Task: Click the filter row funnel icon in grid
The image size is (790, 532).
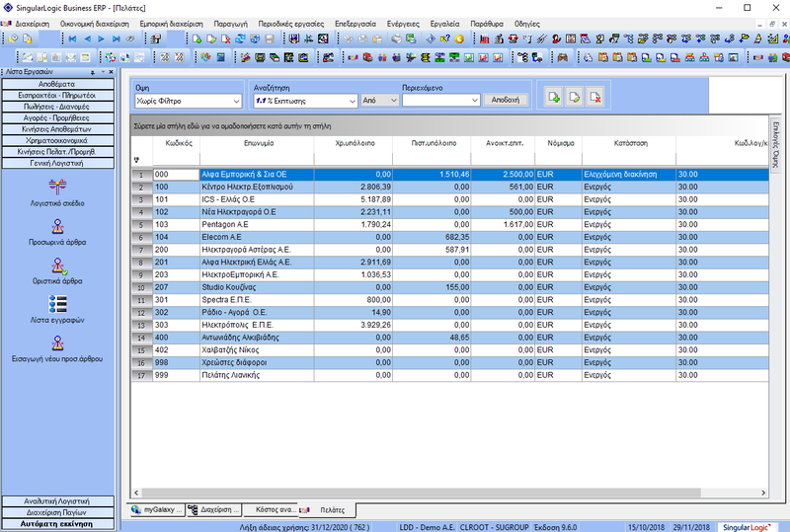Action: coord(136,160)
